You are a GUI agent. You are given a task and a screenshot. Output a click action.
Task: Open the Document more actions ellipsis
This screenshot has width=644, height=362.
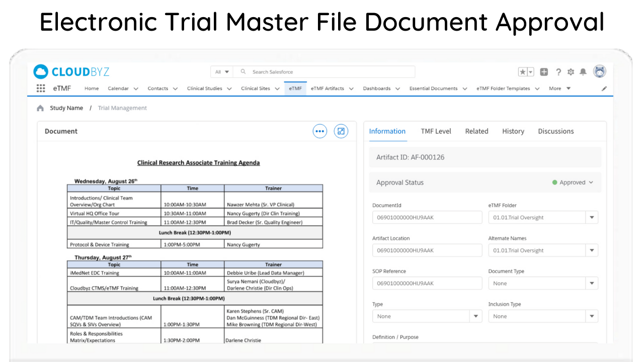[x=320, y=131]
